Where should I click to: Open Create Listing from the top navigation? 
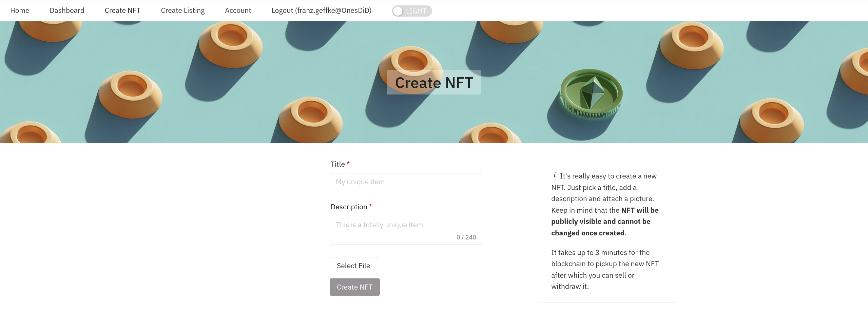point(183,10)
